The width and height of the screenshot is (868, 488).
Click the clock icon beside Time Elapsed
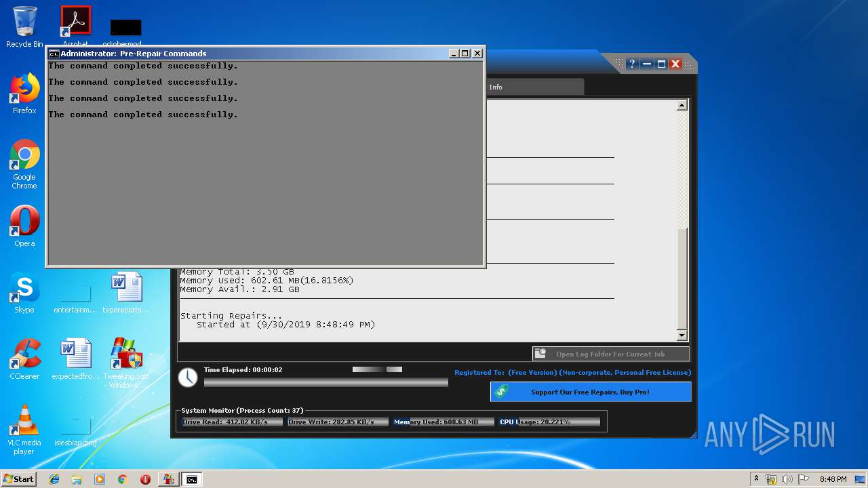(188, 378)
